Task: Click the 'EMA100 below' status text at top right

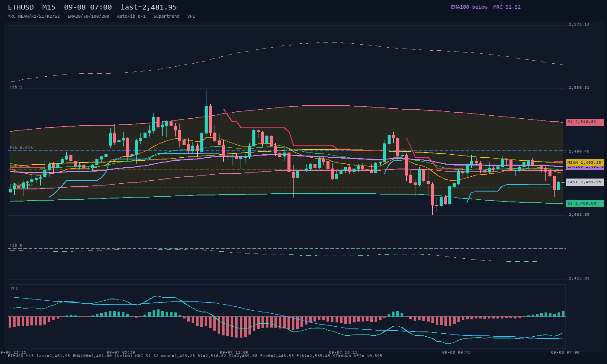Action: coord(469,7)
